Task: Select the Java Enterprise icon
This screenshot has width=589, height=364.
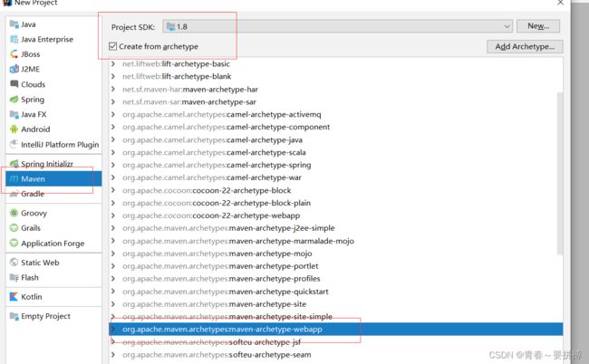Action: [14, 39]
